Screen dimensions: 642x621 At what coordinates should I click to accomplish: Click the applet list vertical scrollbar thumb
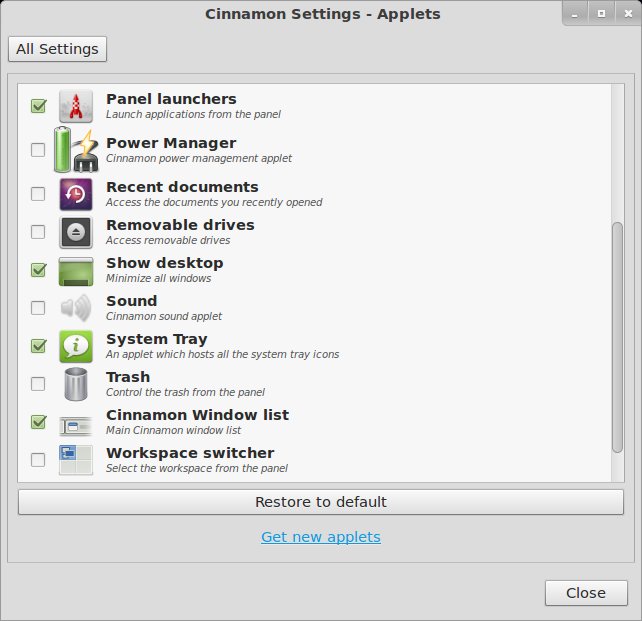[617, 338]
